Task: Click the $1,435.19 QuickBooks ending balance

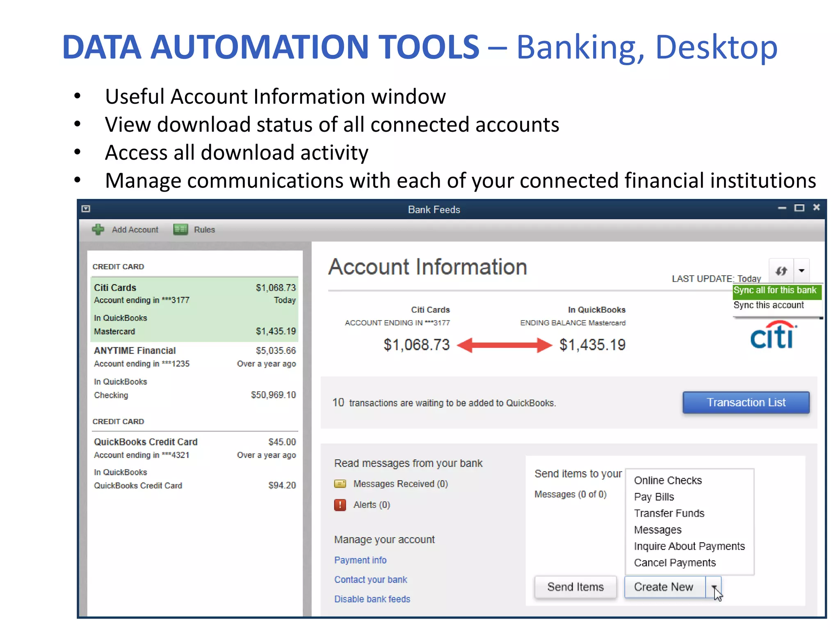Action: (592, 345)
